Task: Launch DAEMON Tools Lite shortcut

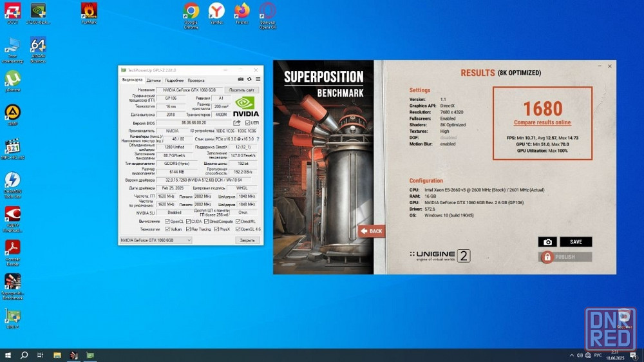Action: [12, 186]
